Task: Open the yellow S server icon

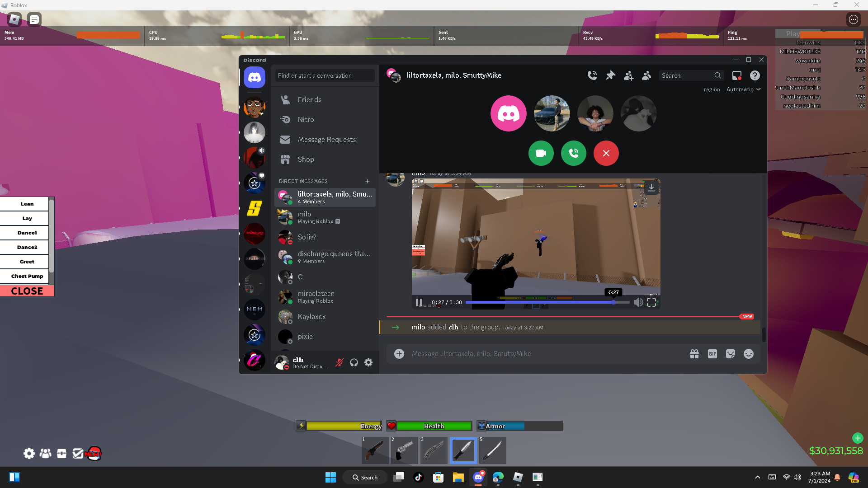Action: point(255,208)
